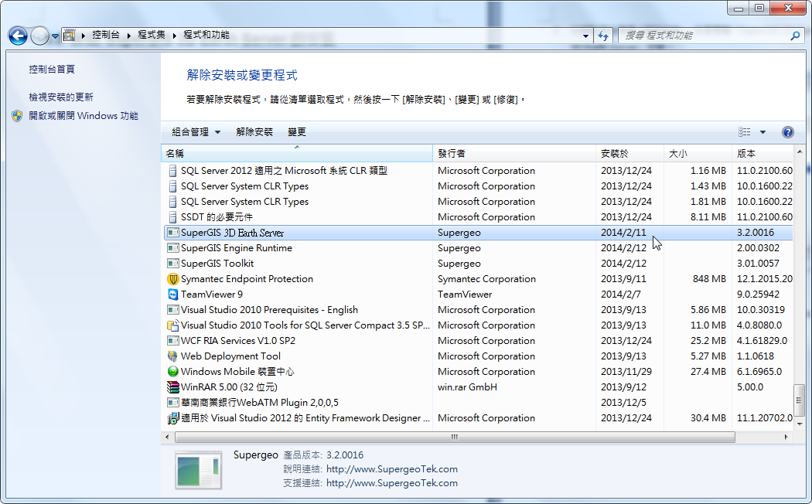Open 檢視安裝的更新 link
This screenshot has height=504, width=812.
coord(61,97)
